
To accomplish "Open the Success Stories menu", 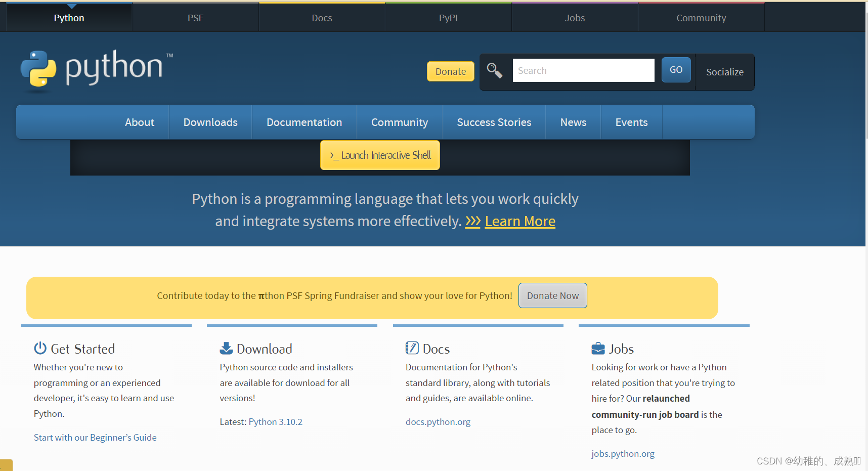I will (x=494, y=122).
